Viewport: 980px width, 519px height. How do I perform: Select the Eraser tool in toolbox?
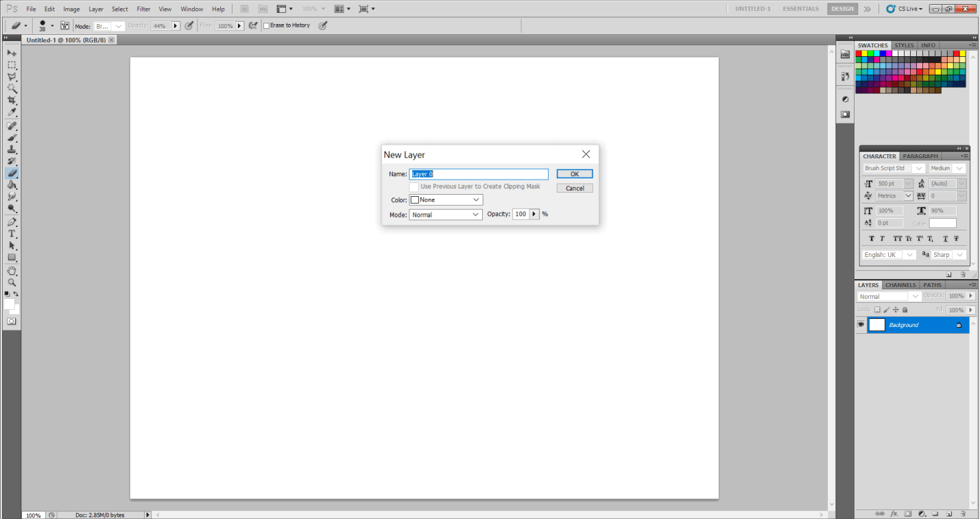coord(12,173)
